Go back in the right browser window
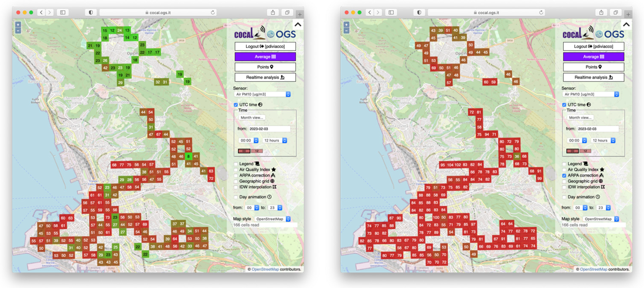Image resolution: width=644 pixels, height=288 pixels. (x=370, y=13)
